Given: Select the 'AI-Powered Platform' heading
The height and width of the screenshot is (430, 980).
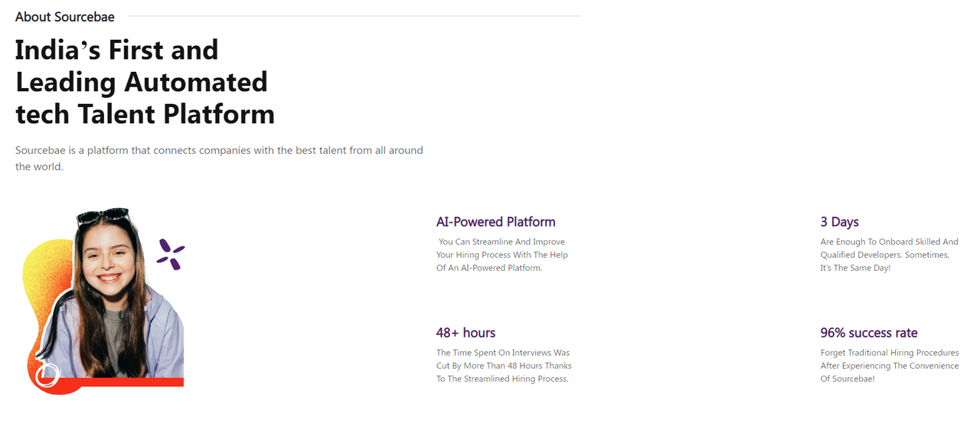Looking at the screenshot, I should point(495,222).
